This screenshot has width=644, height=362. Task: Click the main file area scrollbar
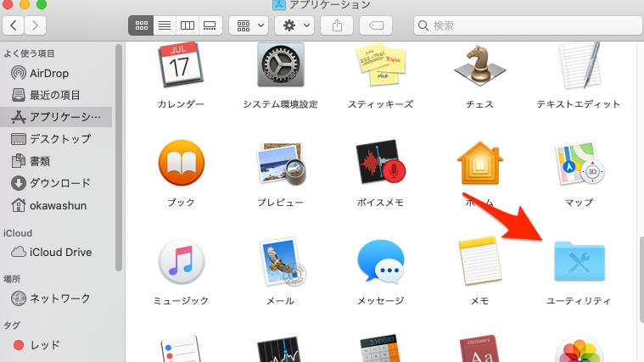point(641,280)
